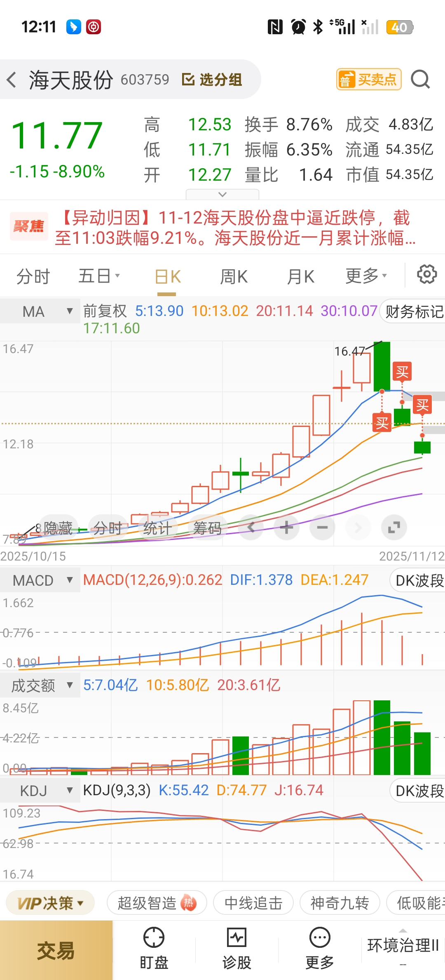
Task: Select the 日K tab
Action: (167, 277)
